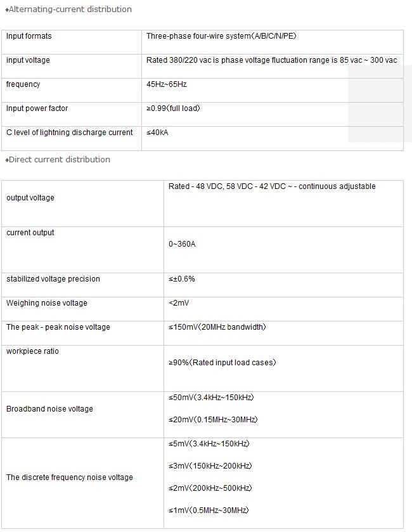Select the workpiece ratio label
This screenshot has width=412, height=532.
point(32,351)
